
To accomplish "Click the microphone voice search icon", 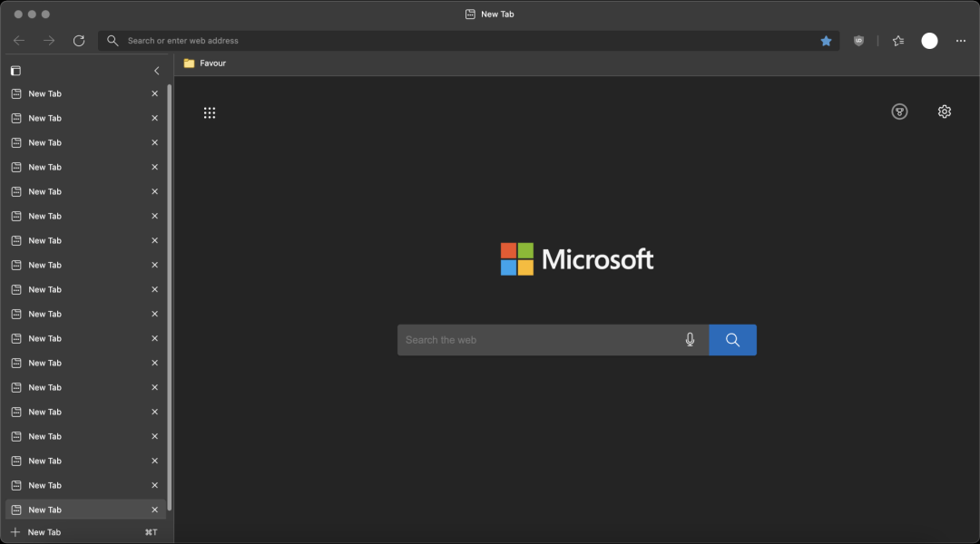I will pos(690,340).
